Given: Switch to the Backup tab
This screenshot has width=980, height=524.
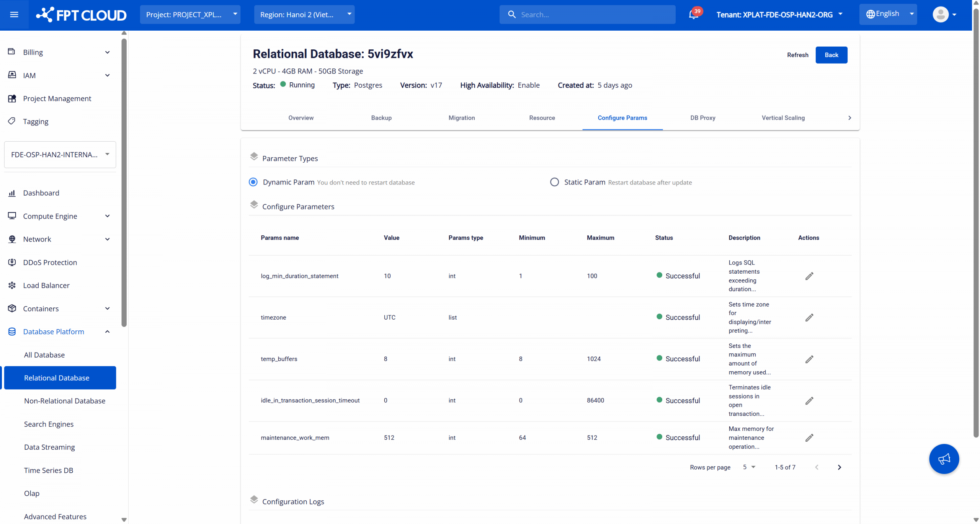Looking at the screenshot, I should pos(381,118).
